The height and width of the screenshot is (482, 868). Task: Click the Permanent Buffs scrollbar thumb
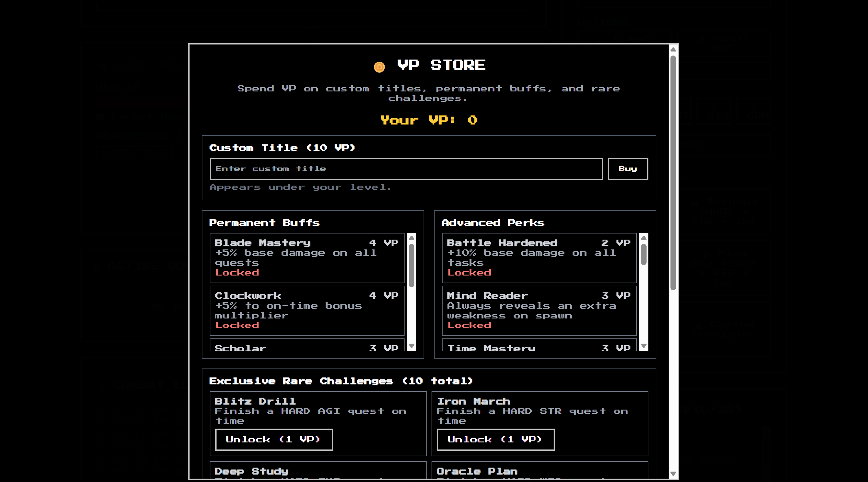point(411,265)
